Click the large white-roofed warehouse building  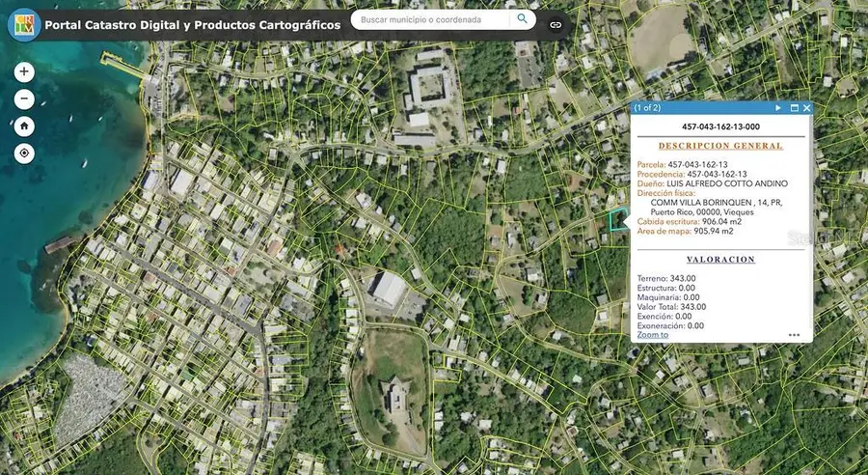(387, 288)
